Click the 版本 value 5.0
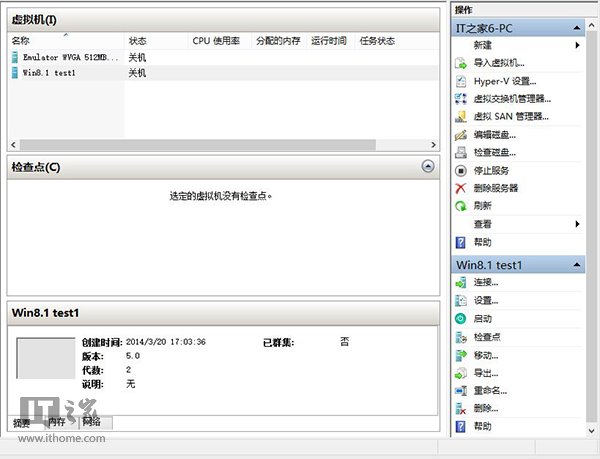The height and width of the screenshot is (459, 600). pyautogui.click(x=133, y=356)
